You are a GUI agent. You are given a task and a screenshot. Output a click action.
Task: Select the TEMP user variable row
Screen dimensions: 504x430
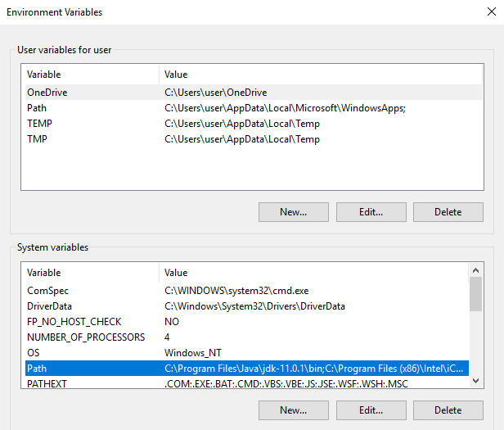[x=254, y=124]
